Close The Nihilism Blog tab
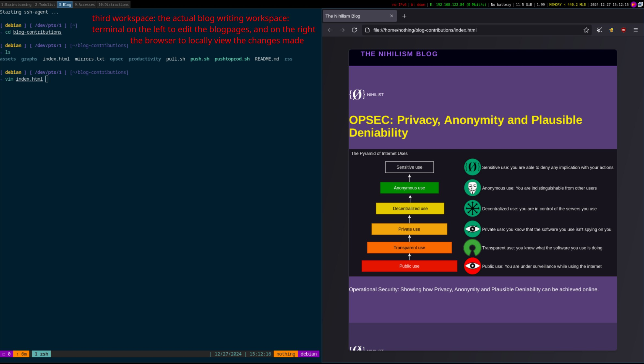This screenshot has width=644, height=364. (x=391, y=16)
